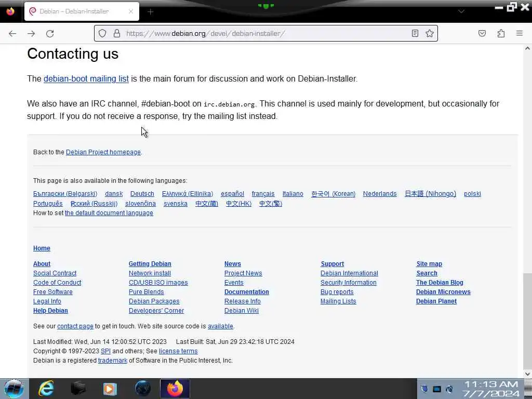Click the forward navigation arrow
532x399 pixels.
[31, 33]
